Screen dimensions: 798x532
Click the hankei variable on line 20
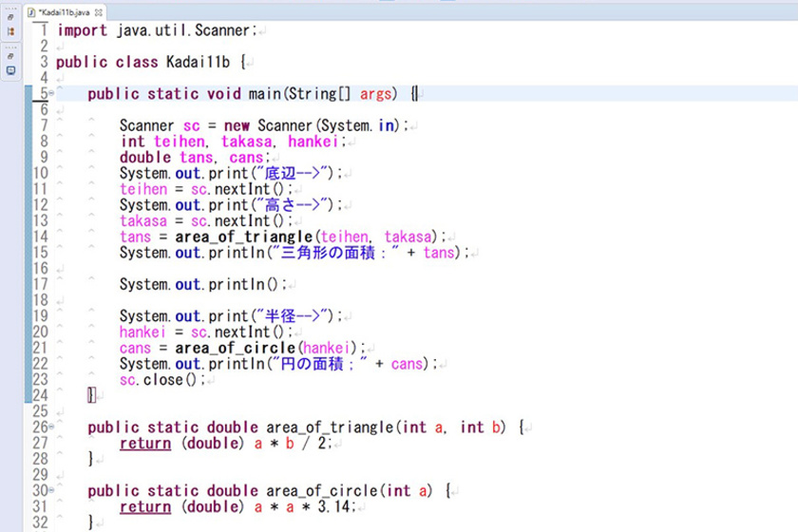(142, 332)
